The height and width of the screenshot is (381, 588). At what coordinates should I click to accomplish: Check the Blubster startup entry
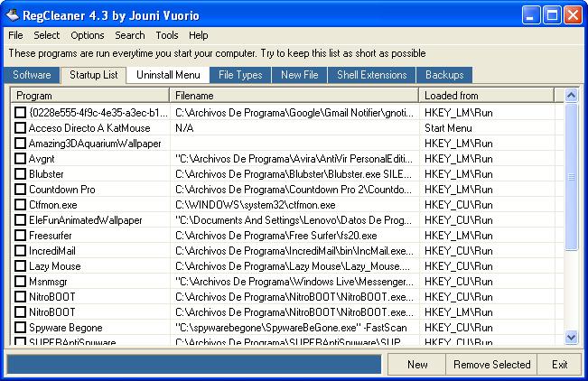(20, 174)
